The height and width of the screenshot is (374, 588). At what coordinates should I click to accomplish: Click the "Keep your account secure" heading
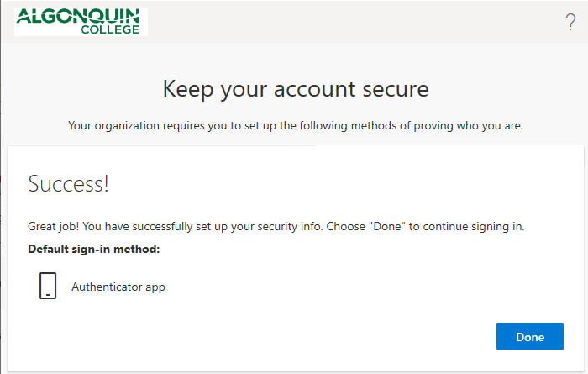coord(295,88)
